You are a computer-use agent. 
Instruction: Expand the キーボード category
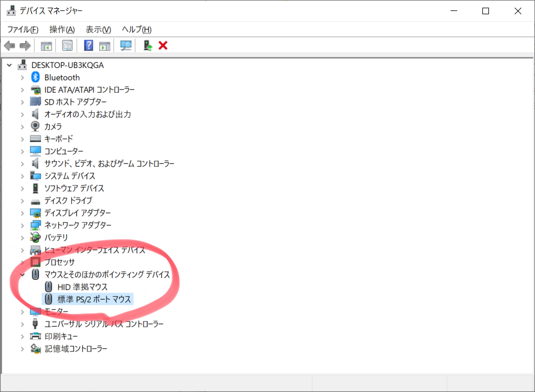22,139
